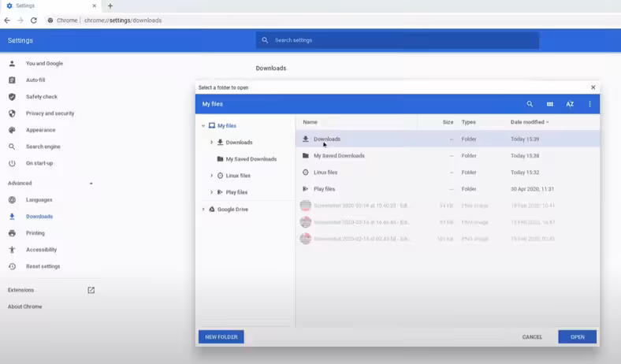
Task: Open Reset settings section
Action: (x=43, y=266)
